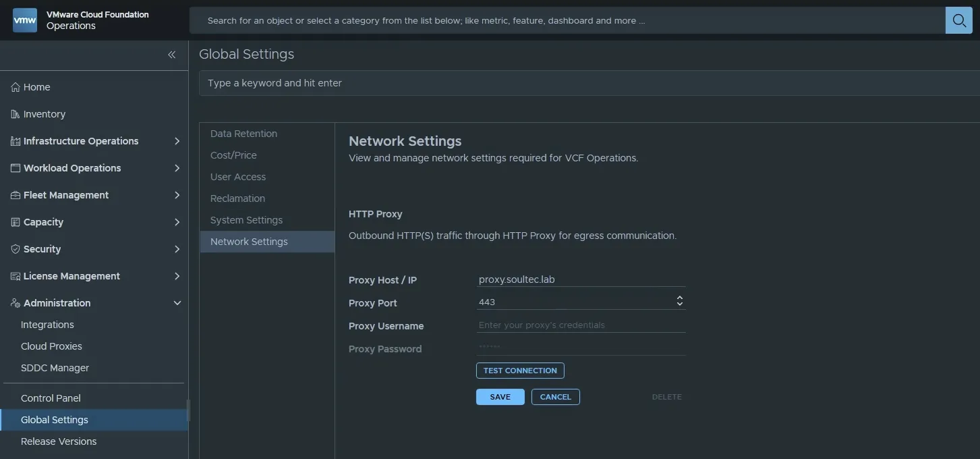Click the Security shield icon

pos(16,249)
